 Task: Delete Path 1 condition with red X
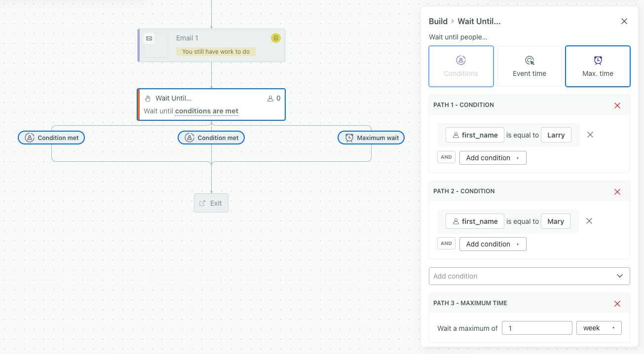pos(617,106)
